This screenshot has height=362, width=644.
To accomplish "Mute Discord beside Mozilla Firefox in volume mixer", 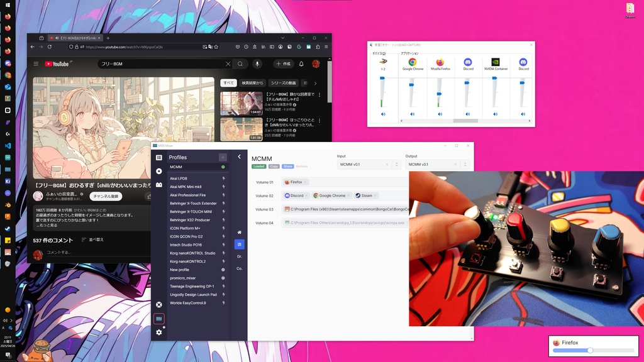I will [x=468, y=114].
